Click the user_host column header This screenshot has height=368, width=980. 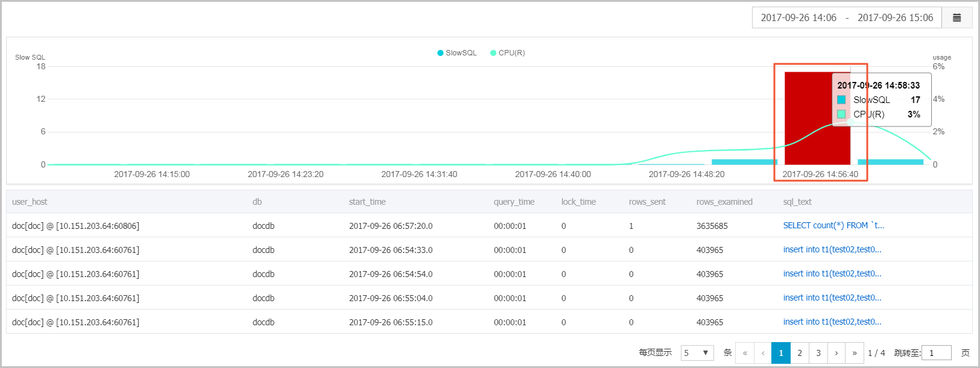tap(30, 202)
